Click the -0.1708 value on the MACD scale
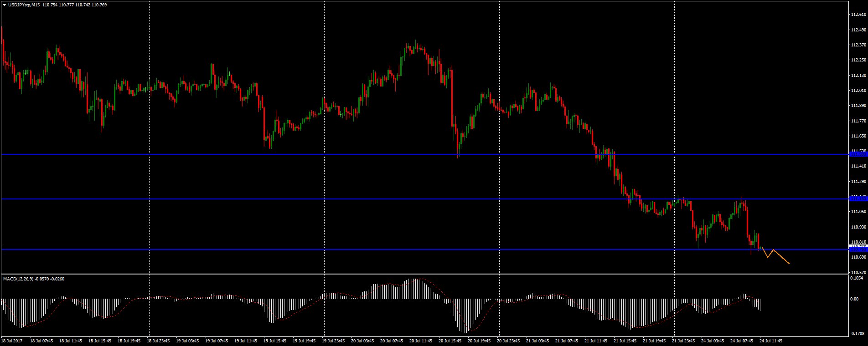 [858, 334]
